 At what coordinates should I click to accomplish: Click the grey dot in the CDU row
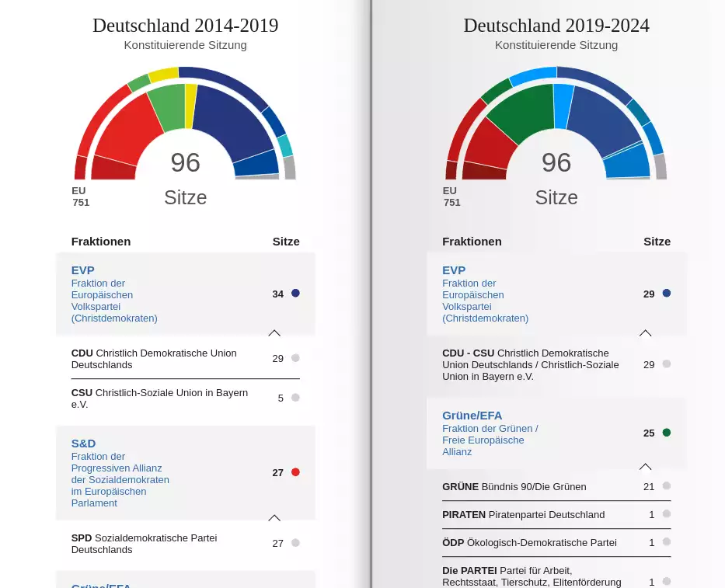295,358
